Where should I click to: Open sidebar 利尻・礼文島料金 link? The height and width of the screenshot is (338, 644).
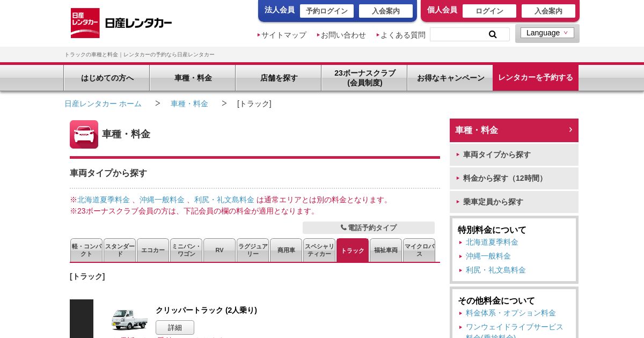click(496, 270)
